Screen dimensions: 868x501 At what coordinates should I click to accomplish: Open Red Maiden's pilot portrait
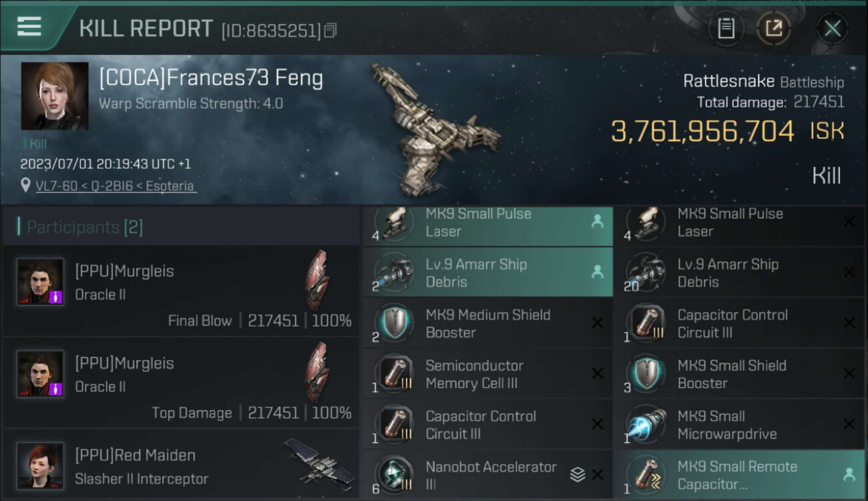tap(41, 465)
